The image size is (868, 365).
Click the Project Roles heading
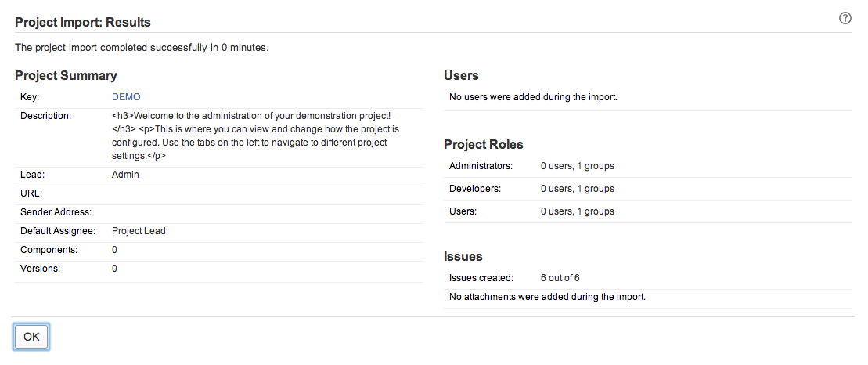(x=483, y=145)
